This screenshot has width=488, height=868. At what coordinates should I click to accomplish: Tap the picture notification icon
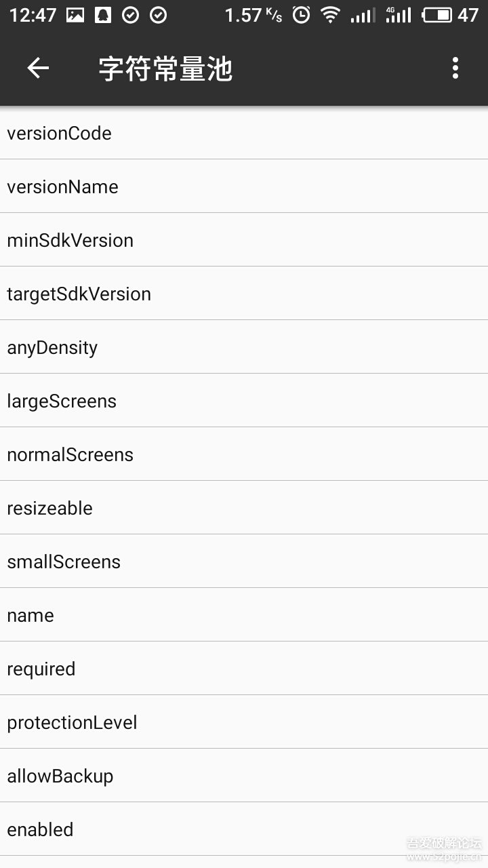tap(75, 15)
